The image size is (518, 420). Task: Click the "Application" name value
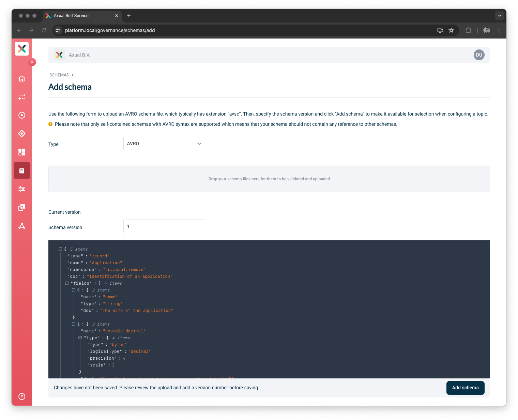(106, 263)
